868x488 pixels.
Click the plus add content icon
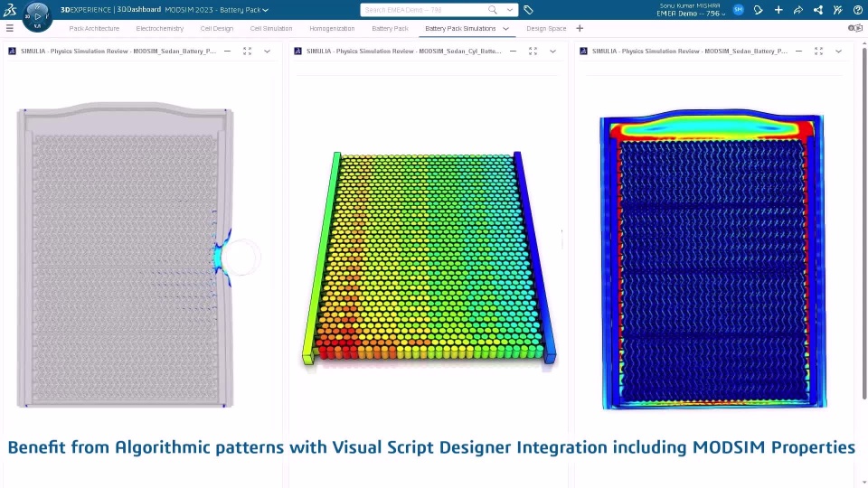pos(778,9)
